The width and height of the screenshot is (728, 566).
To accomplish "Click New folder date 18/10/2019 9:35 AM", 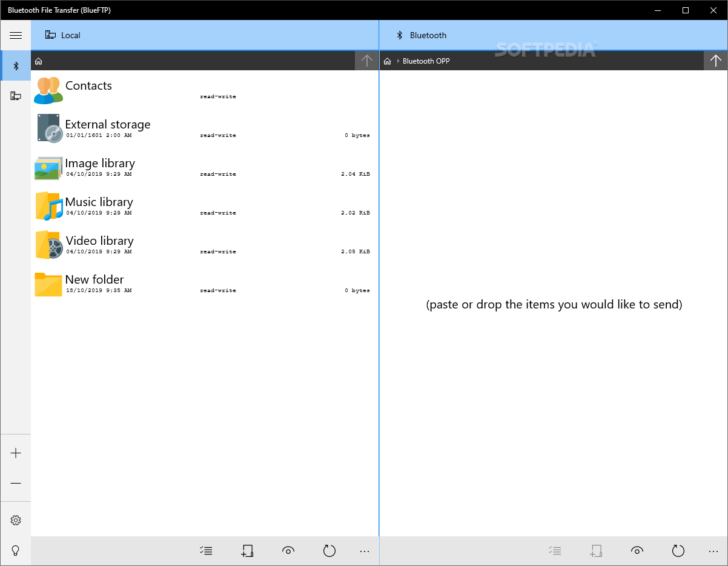I will (99, 290).
